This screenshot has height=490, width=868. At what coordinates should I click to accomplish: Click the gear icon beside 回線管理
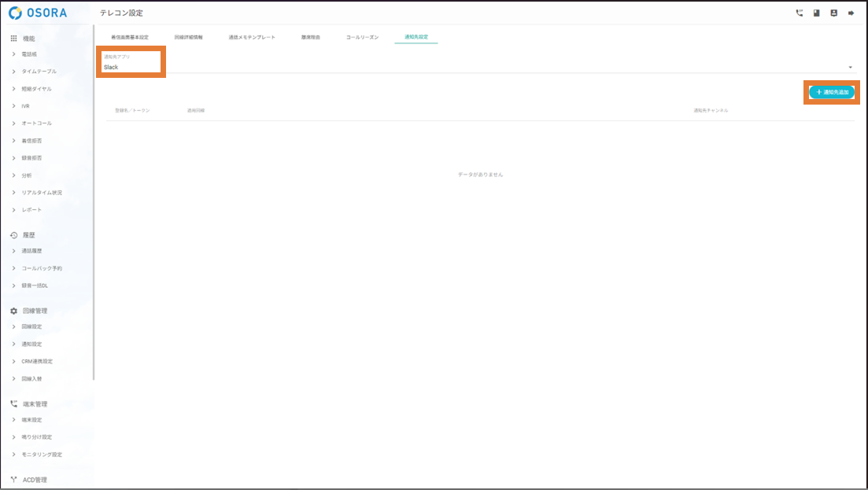pos(13,311)
